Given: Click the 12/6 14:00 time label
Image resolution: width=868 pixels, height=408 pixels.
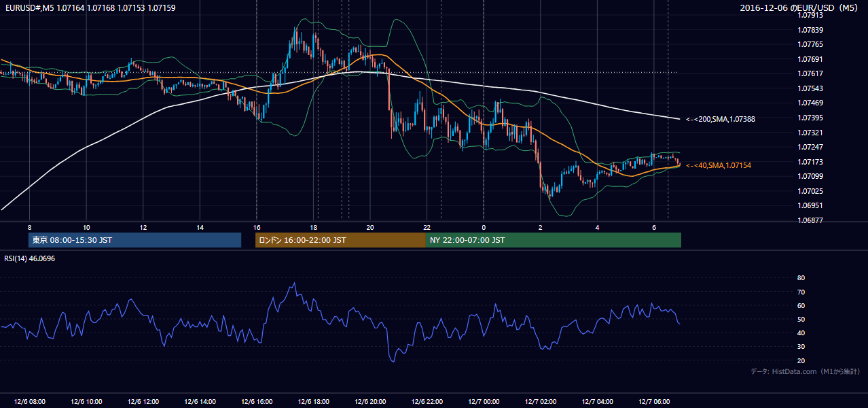Looking at the screenshot, I should 200,402.
